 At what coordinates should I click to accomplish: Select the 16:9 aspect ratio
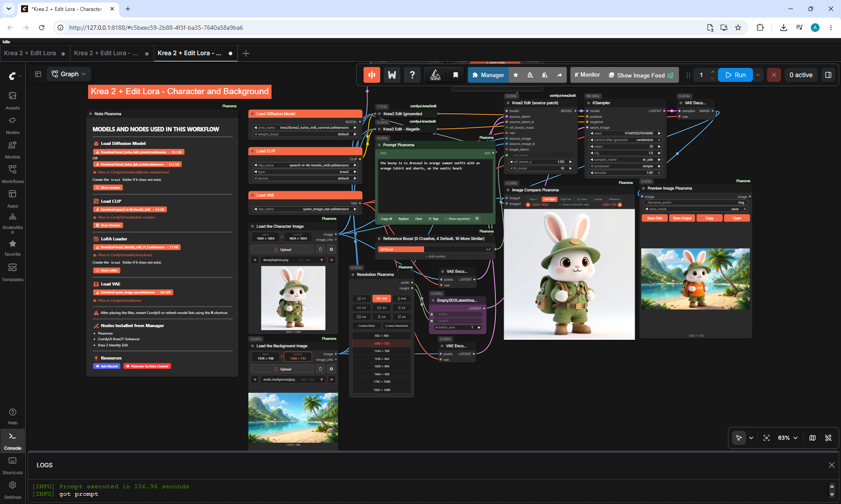(x=382, y=299)
